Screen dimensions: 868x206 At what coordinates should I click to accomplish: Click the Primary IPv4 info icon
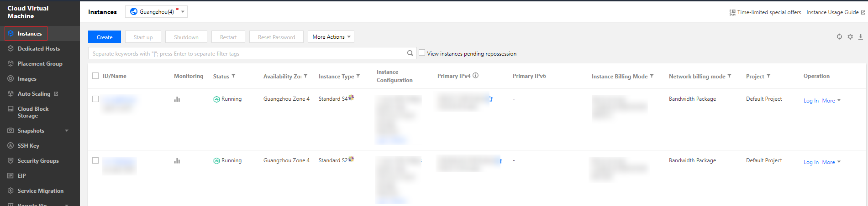[x=476, y=76]
